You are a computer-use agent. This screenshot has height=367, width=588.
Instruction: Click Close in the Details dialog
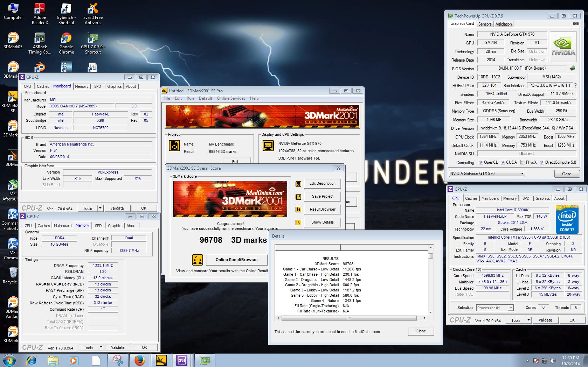[x=421, y=331]
